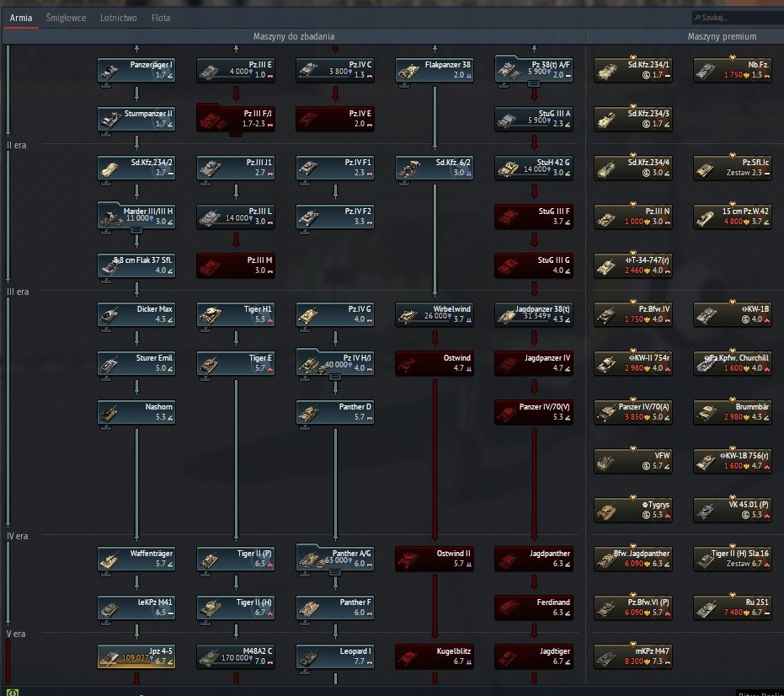This screenshot has height=696, width=784.
Task: Select the Flakpanzer 38 vehicle card
Action: (435, 70)
